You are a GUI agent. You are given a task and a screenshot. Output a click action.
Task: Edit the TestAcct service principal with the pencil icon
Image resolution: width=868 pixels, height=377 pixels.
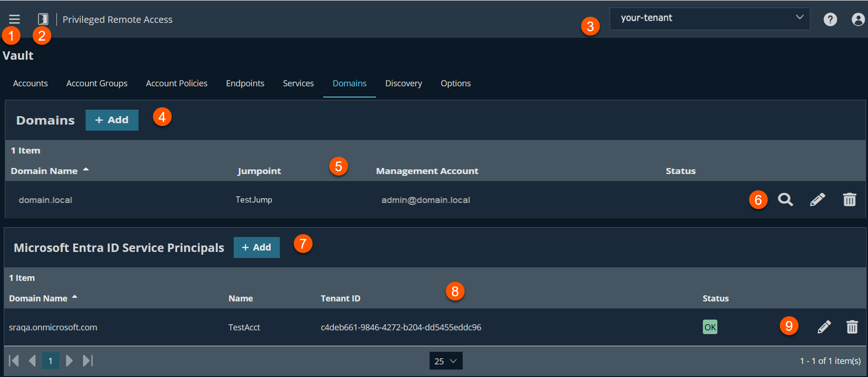824,327
